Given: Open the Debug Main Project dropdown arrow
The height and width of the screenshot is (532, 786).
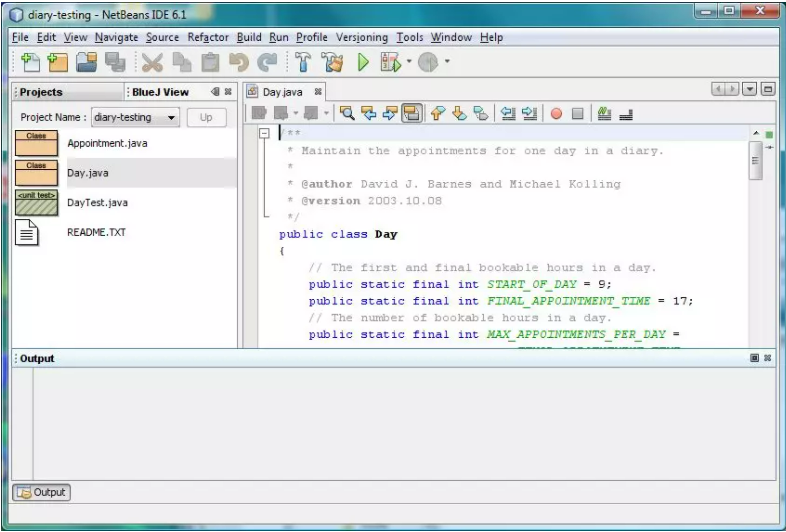Looking at the screenshot, I should pyautogui.click(x=409, y=62).
